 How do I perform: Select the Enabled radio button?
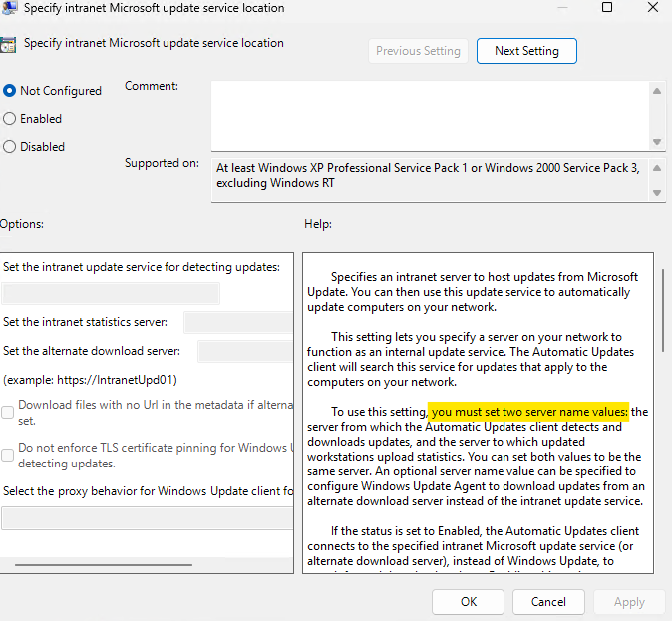click(x=9, y=119)
